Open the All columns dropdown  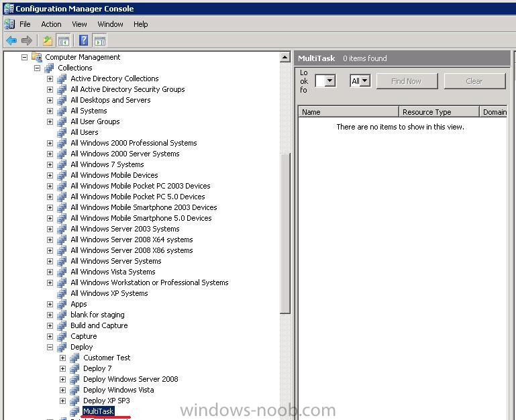coord(364,81)
